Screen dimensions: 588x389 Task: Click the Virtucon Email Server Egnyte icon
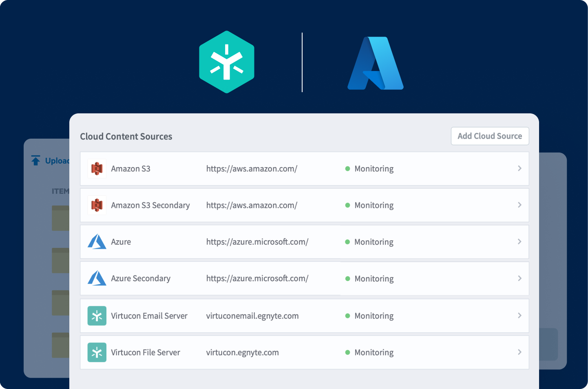coord(97,316)
